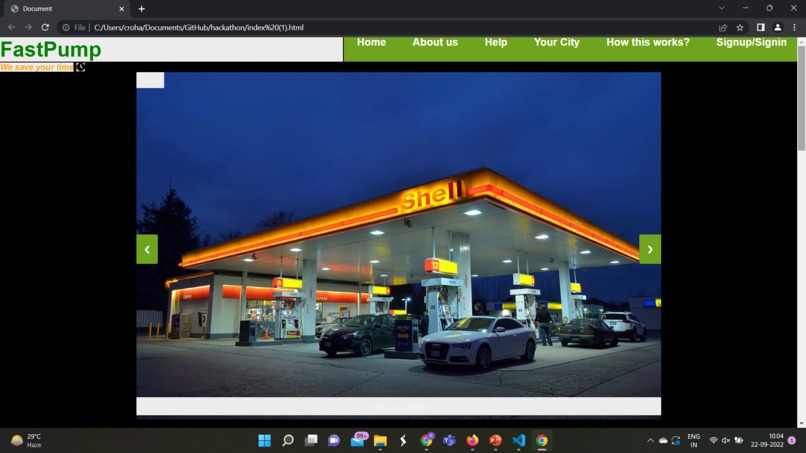Open File Explorer from the taskbar
806x453 pixels.
click(380, 441)
